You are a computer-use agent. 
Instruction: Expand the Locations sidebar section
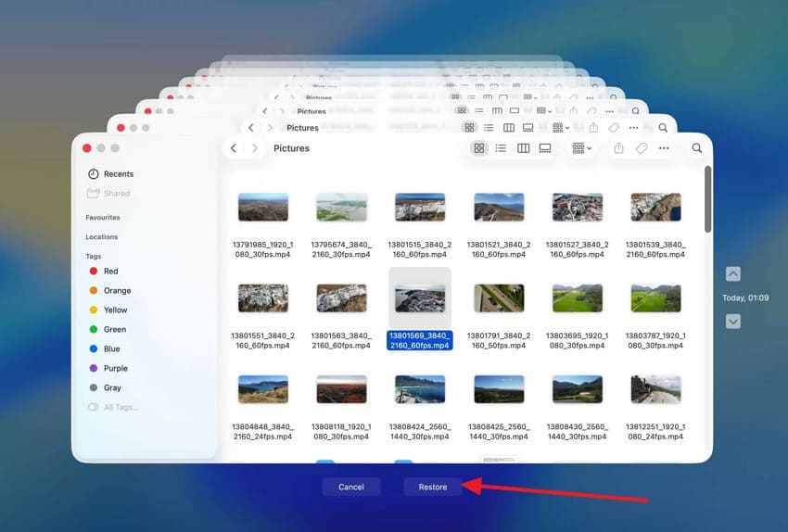point(102,236)
